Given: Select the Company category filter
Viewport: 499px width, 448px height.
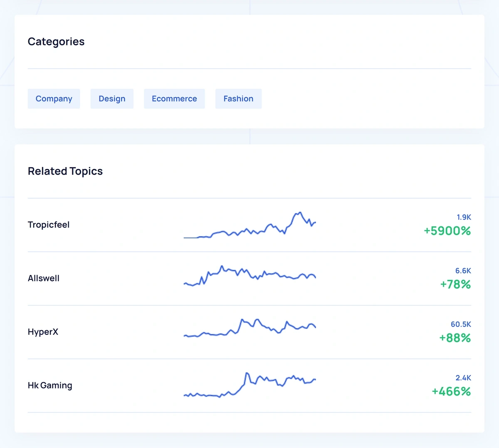Looking at the screenshot, I should 54,99.
